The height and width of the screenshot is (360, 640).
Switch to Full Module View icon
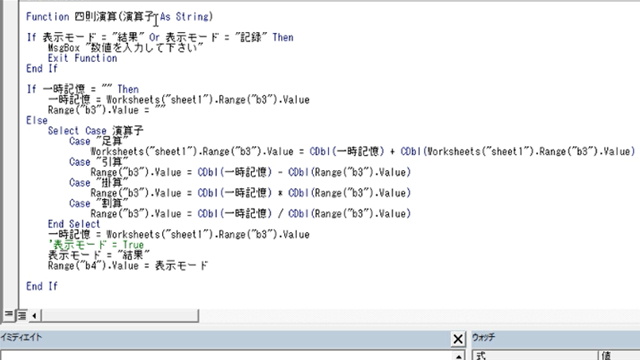22,315
